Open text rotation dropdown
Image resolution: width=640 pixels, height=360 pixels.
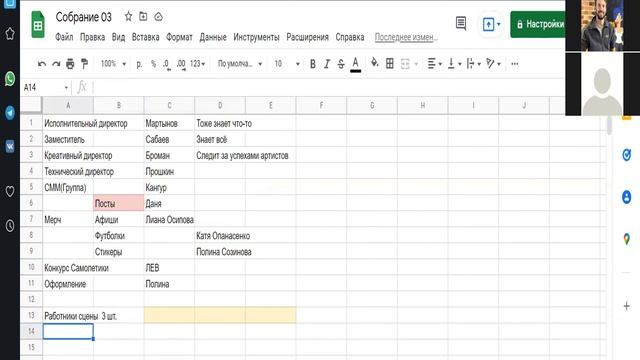493,64
